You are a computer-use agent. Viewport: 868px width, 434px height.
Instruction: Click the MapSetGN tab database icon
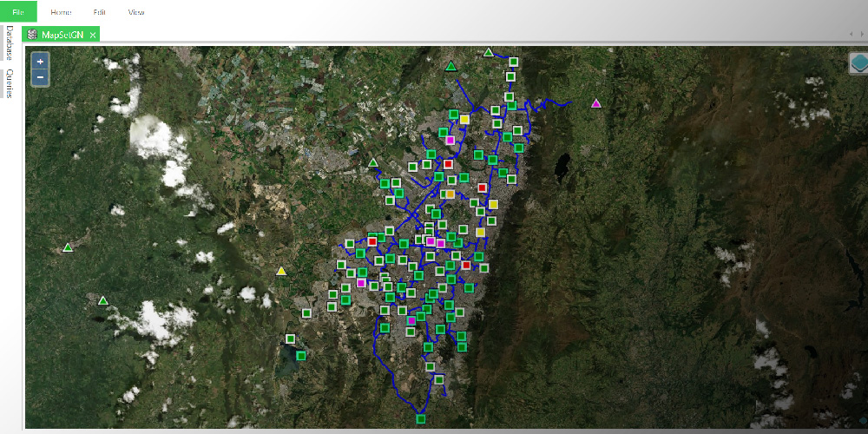pos(32,35)
